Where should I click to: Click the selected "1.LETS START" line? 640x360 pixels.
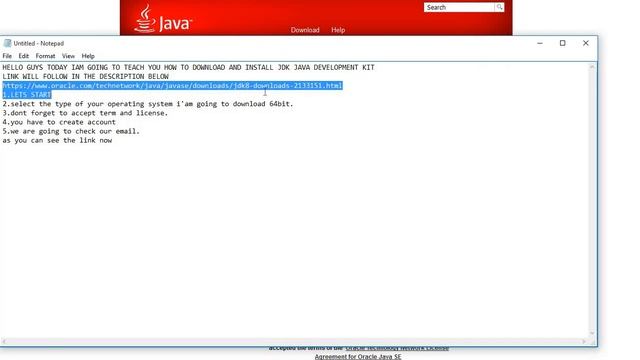27,95
